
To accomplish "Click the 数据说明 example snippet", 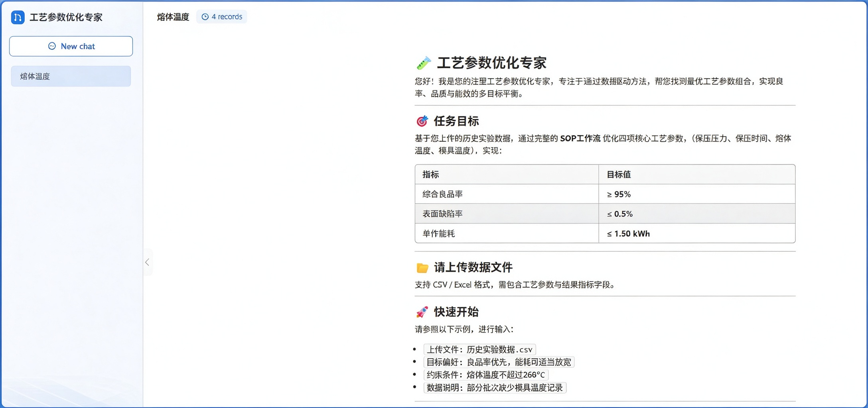I will (x=495, y=388).
